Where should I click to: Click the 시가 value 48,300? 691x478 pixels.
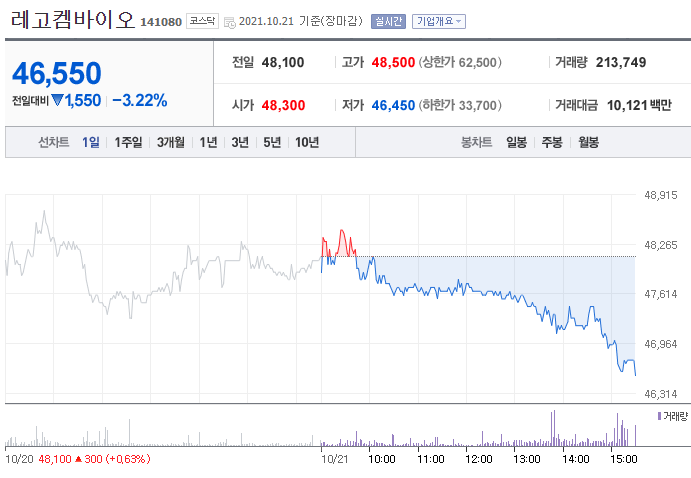click(283, 105)
